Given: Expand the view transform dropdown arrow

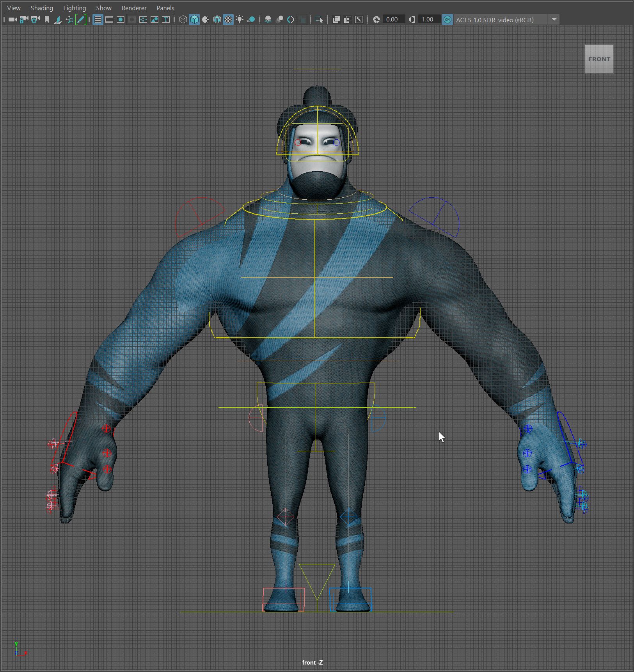Looking at the screenshot, I should pos(554,20).
